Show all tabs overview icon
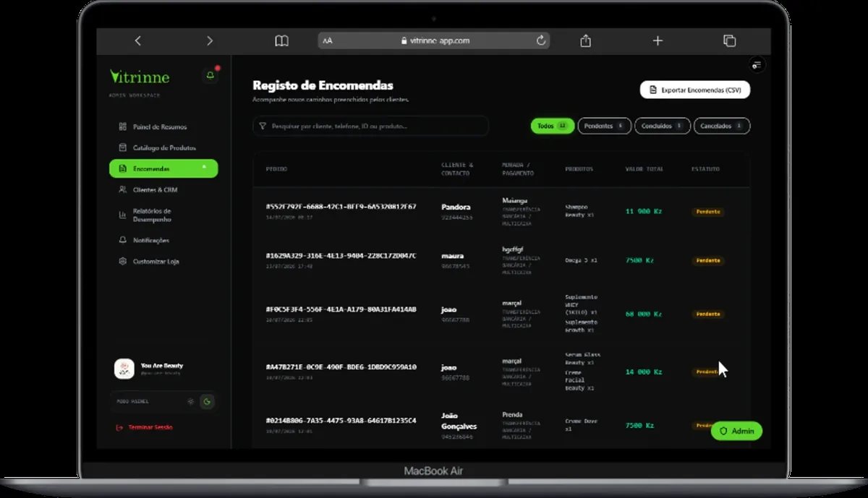 729,40
